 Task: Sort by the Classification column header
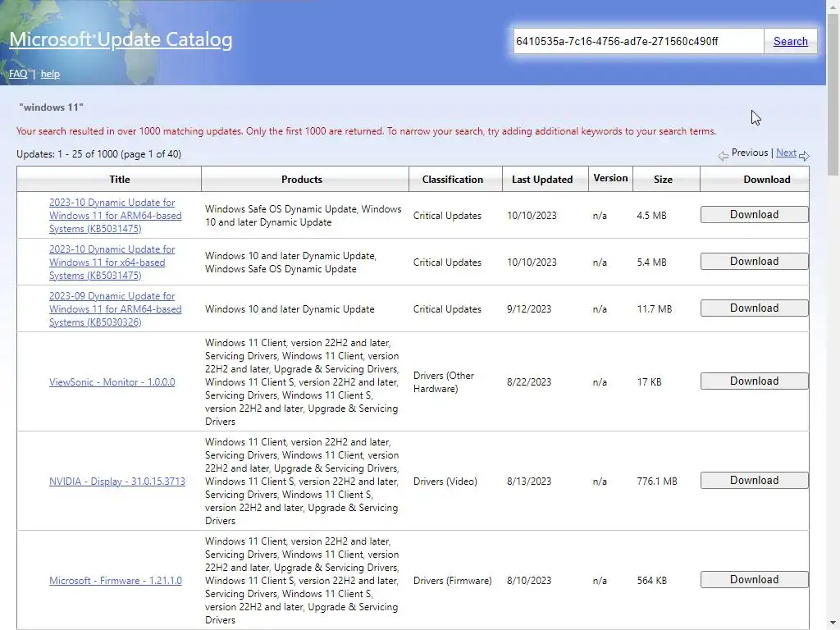(x=453, y=180)
